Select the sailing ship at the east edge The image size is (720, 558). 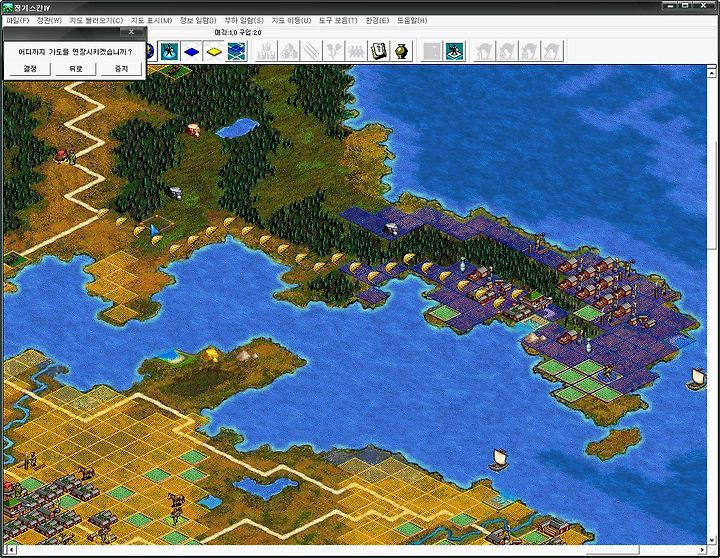click(696, 379)
